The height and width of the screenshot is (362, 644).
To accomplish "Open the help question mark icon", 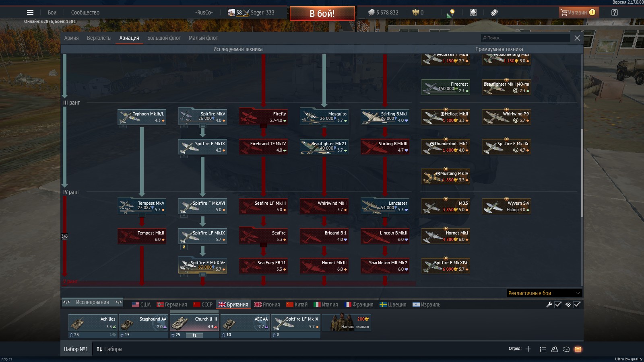I will (x=614, y=12).
